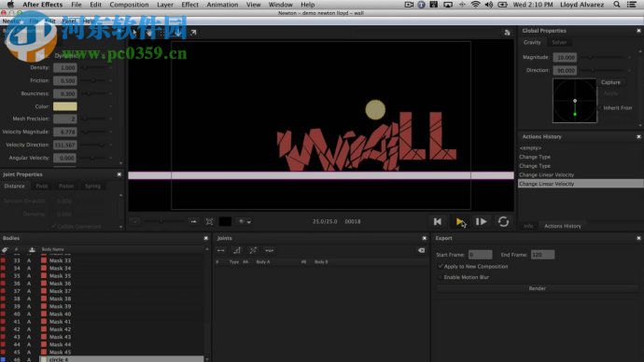Switch to the Info tab

pyautogui.click(x=528, y=226)
